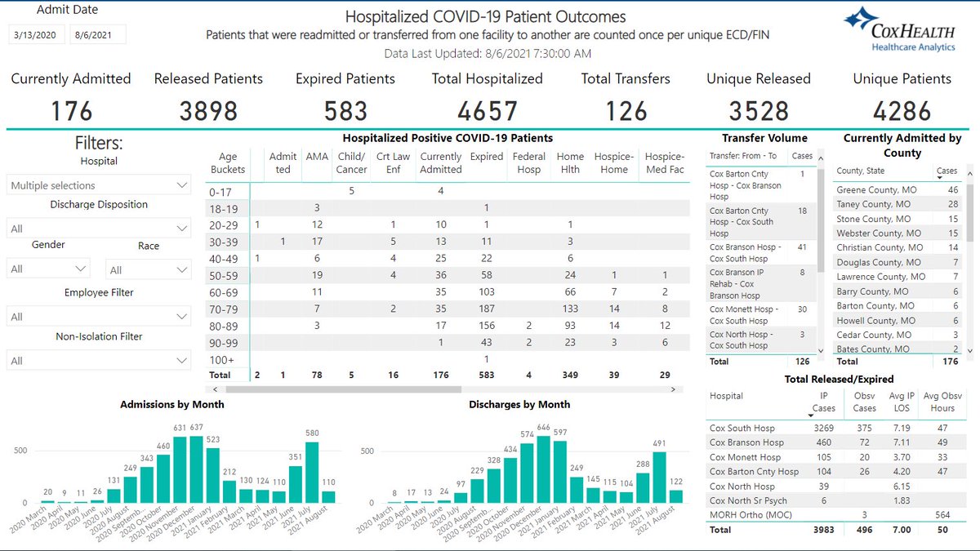Click the Home Hlth column header
Viewport: 980px width, 551px height.
click(x=570, y=163)
